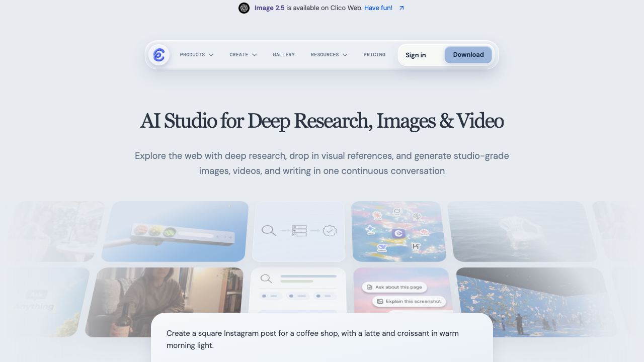Viewport: 644px width, 362px height.
Task: Click the Clico logo icon in navbar
Action: pyautogui.click(x=159, y=55)
